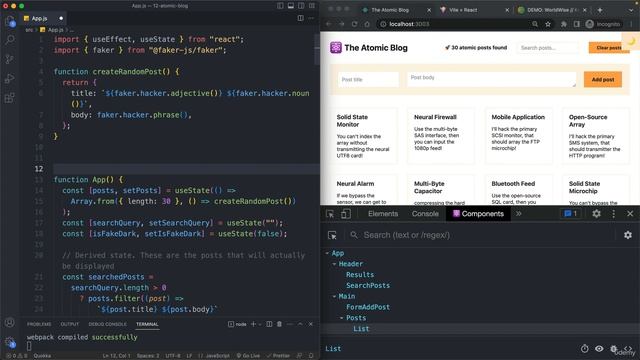Click Go Live in status bar
640x360 pixels.
[248, 356]
